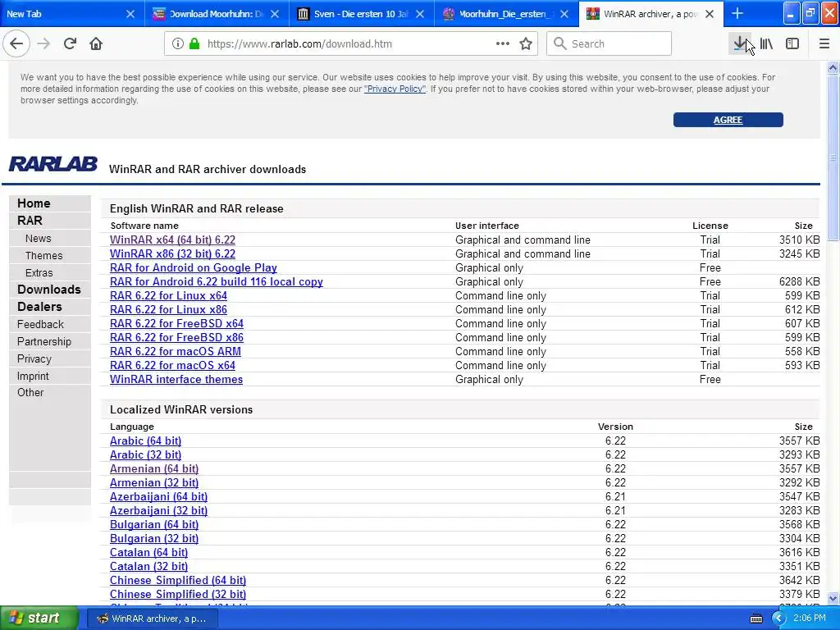Viewport: 840px width, 630px height.
Task: Reload the current page
Action: pyautogui.click(x=70, y=44)
